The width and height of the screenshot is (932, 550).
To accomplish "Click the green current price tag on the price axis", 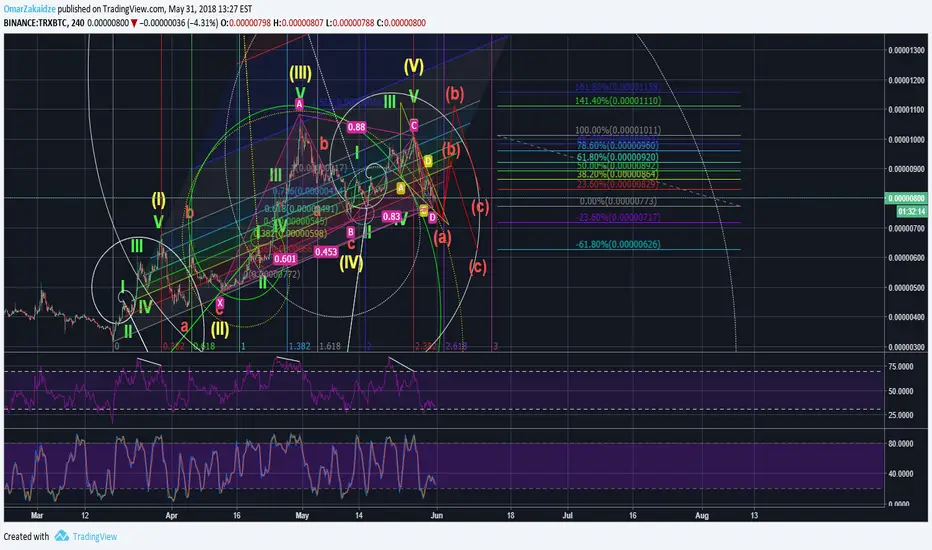I will click(x=906, y=198).
